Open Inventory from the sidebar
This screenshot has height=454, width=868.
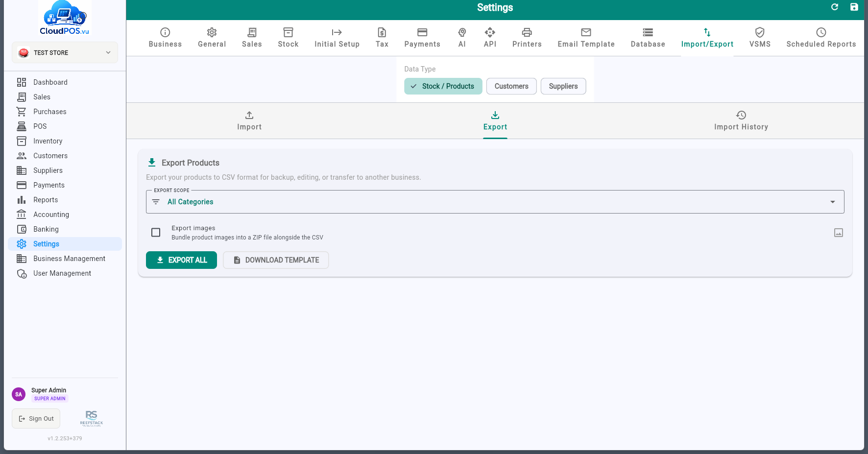click(x=65, y=141)
